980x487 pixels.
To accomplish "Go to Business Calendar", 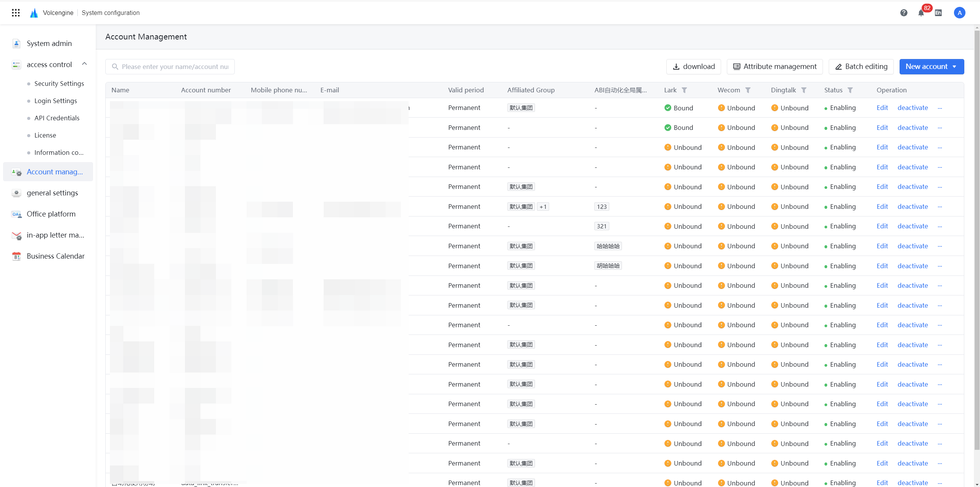I will point(56,256).
